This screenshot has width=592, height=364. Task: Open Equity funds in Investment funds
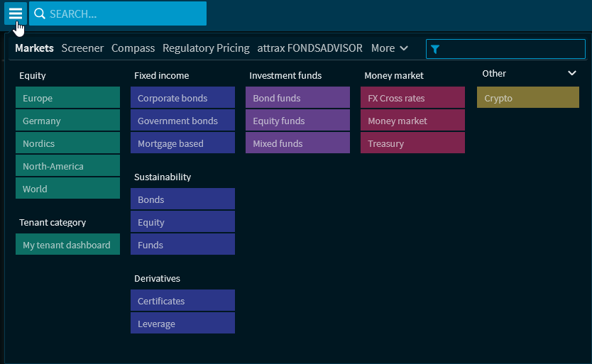[297, 121]
